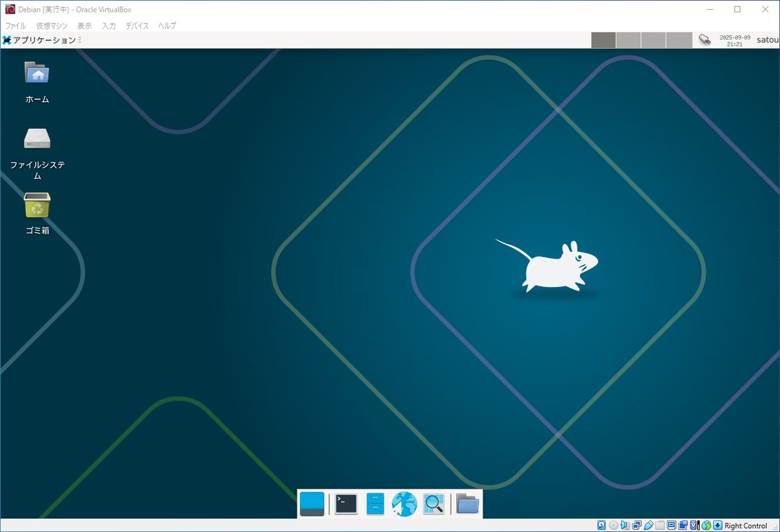Viewport: 780px width, 532px height.
Task: Click the Right Control host key label
Action: coord(746,526)
